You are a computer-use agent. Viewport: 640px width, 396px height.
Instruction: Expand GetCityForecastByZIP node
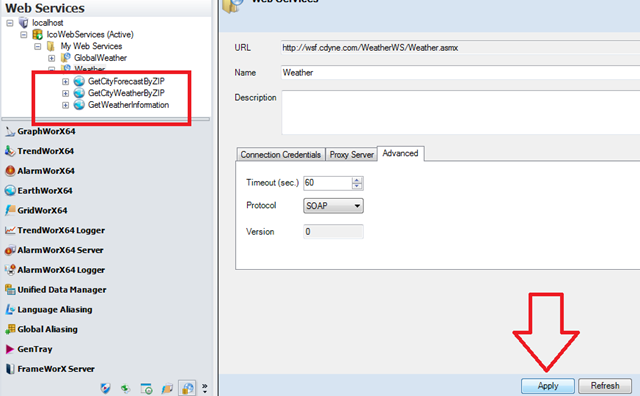65,82
